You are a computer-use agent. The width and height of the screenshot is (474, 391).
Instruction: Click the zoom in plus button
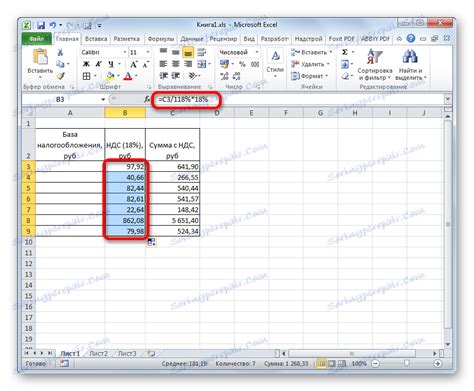tap(438, 364)
